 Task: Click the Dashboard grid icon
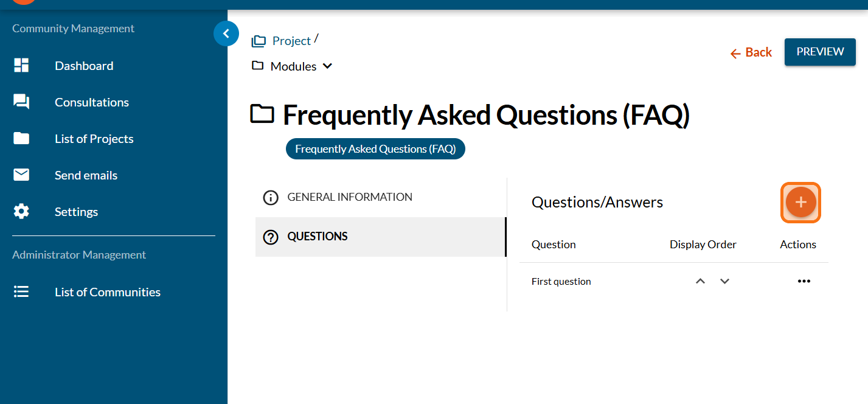tap(21, 66)
